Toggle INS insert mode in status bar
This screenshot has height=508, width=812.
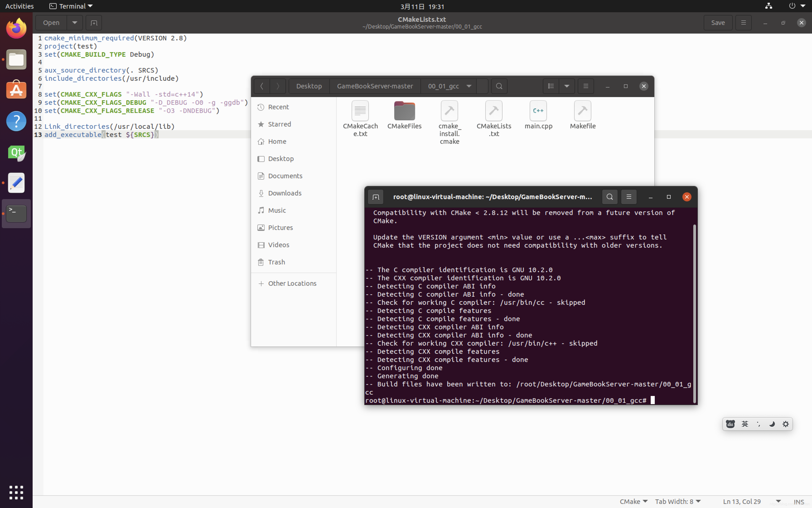799,502
